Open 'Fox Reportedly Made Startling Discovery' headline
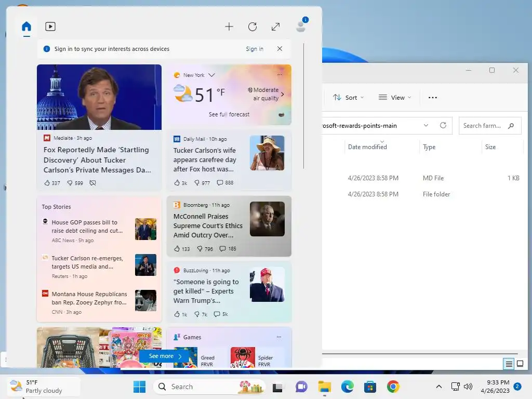 click(97, 160)
